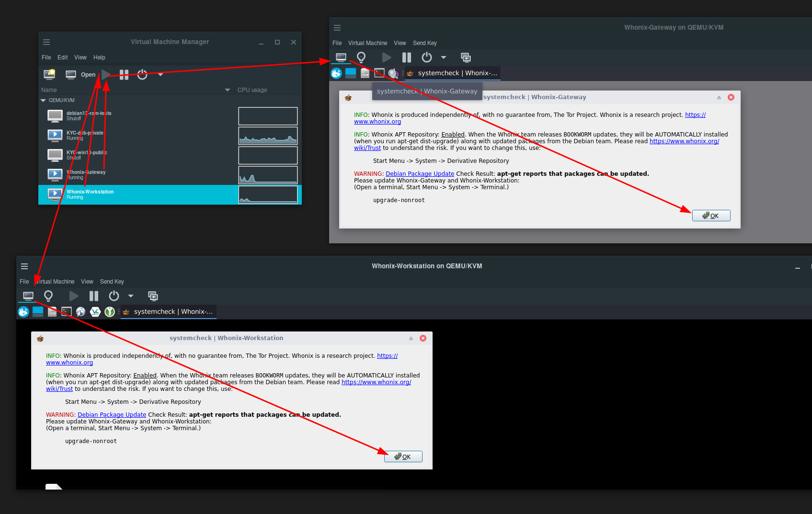Image resolution: width=812 pixels, height=514 pixels.
Task: Open the hamburger menu of Virtual Machine Manager
Action: tap(46, 42)
